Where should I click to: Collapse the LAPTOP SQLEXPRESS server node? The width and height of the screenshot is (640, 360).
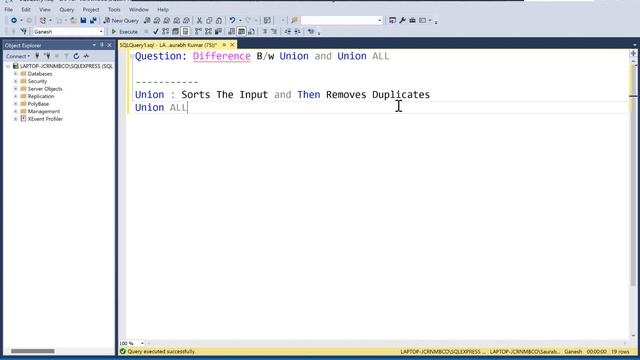pyautogui.click(x=8, y=66)
